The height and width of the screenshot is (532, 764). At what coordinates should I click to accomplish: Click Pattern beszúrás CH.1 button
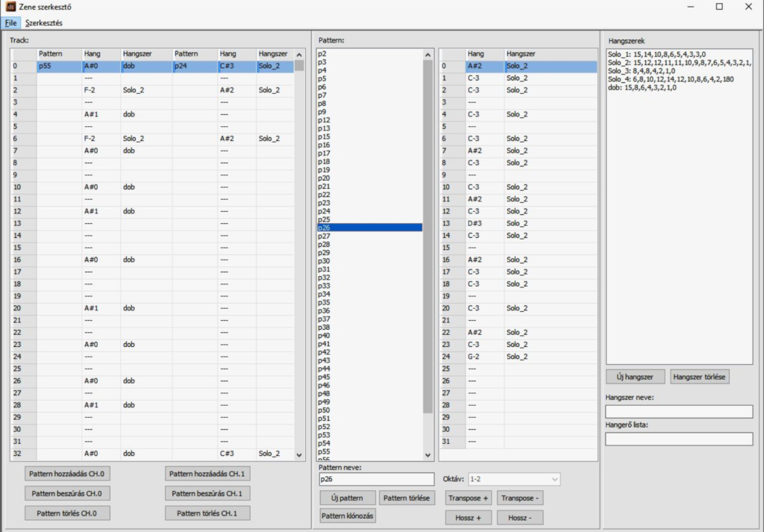click(207, 493)
